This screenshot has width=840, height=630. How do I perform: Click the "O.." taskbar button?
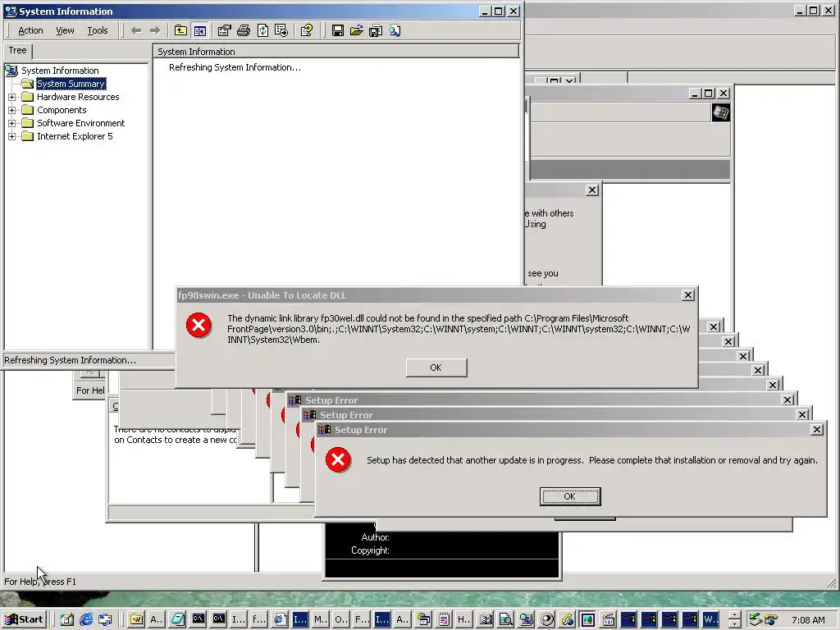pyautogui.click(x=340, y=619)
